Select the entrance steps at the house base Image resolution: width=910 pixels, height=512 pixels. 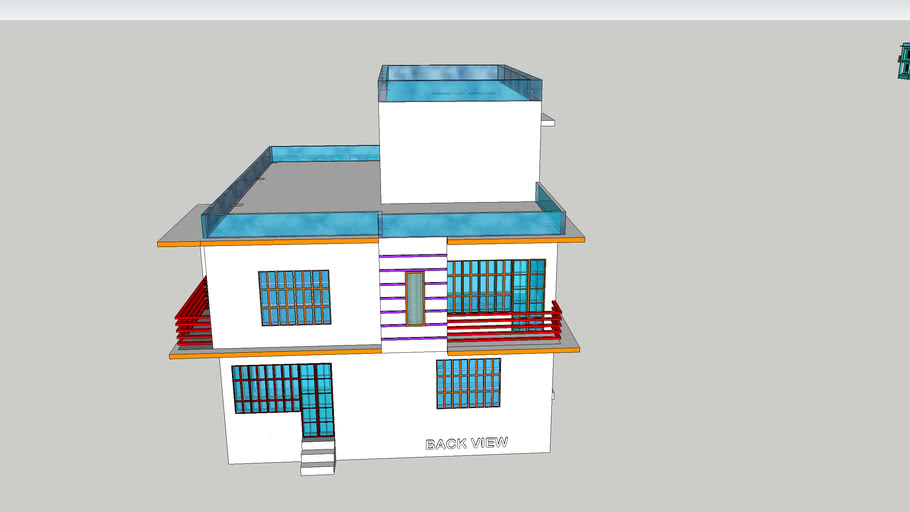(x=318, y=457)
